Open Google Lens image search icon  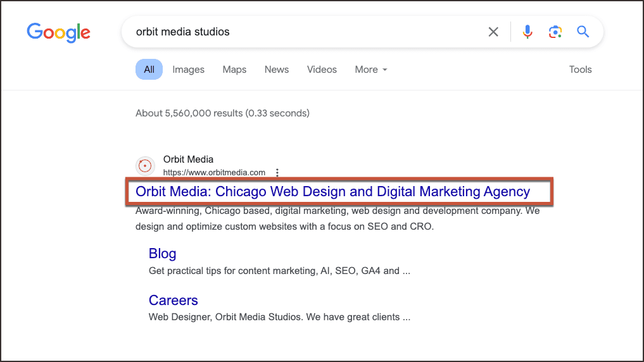coord(555,32)
